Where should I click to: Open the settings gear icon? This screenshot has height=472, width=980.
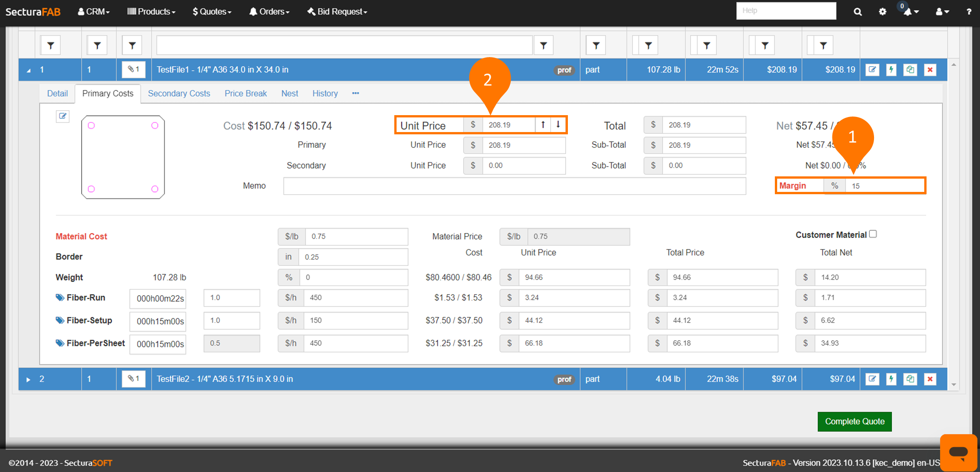click(882, 12)
